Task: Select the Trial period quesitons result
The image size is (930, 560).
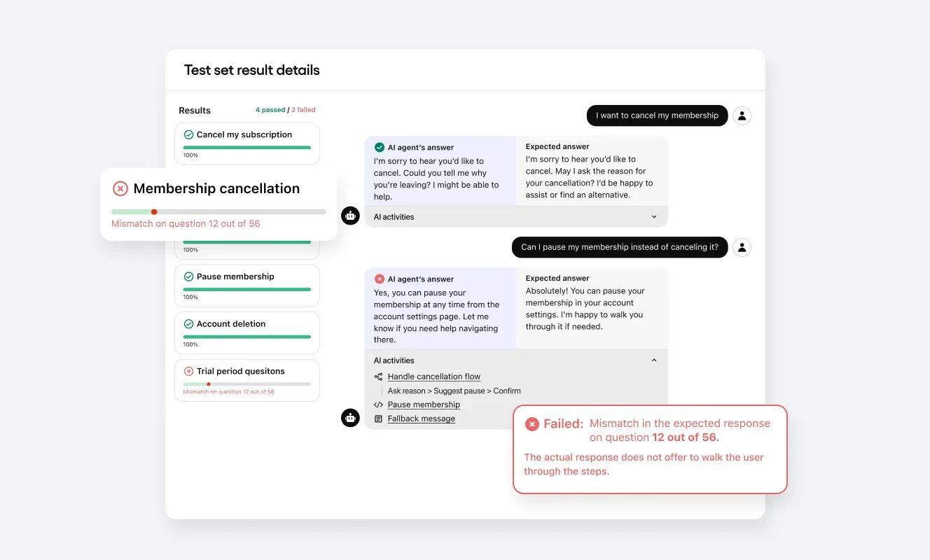Action: point(247,380)
